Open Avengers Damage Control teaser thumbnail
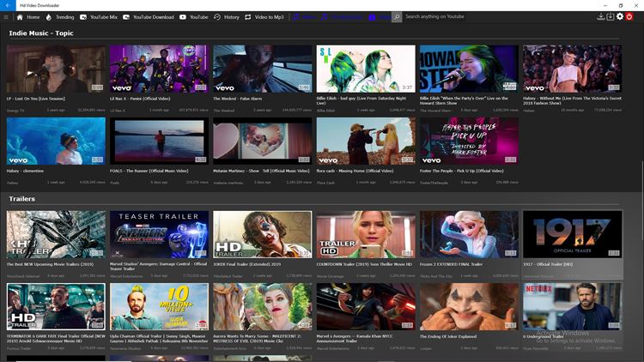 159,234
